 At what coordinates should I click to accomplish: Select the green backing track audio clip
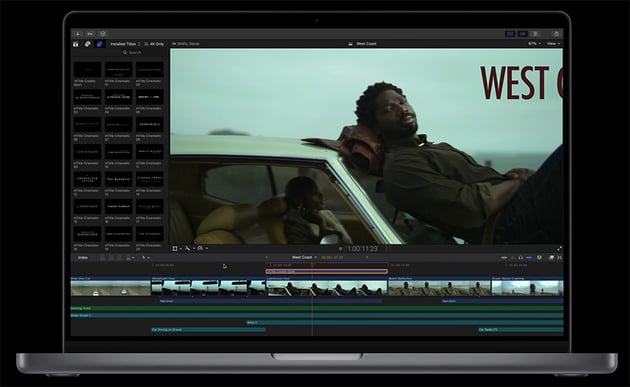317,308
